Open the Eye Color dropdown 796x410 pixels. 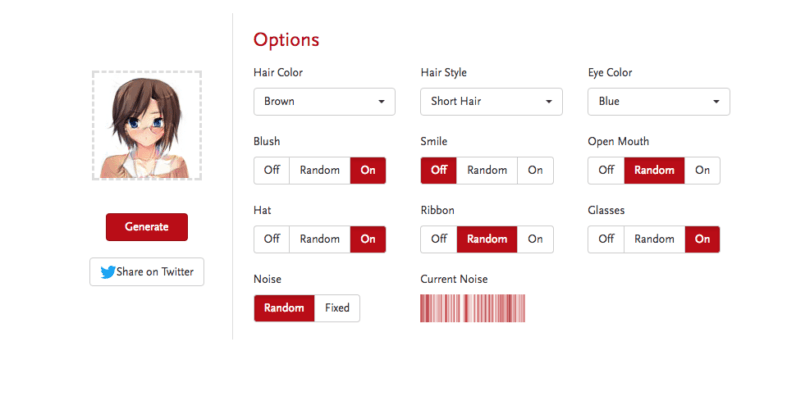click(x=658, y=102)
